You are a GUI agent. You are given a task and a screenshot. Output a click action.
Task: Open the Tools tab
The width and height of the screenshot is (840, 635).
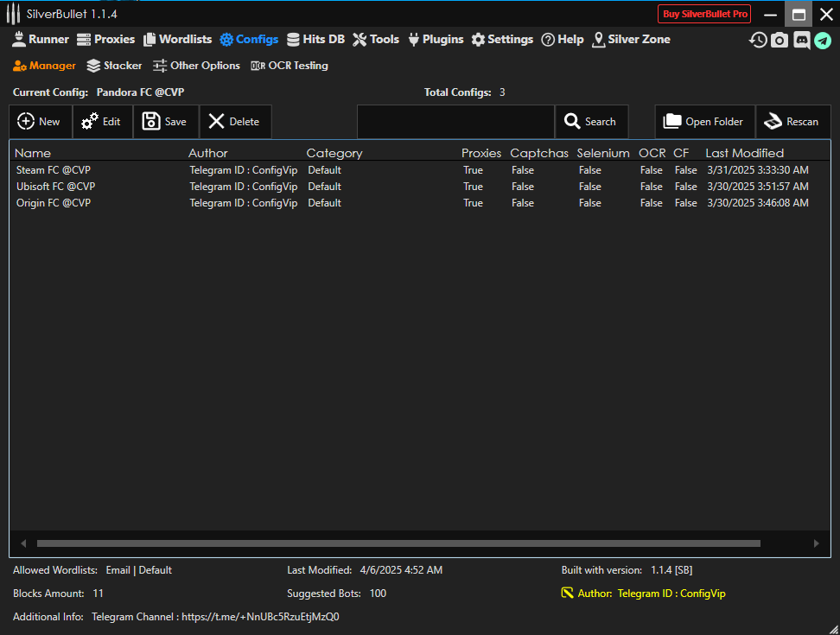coord(376,40)
